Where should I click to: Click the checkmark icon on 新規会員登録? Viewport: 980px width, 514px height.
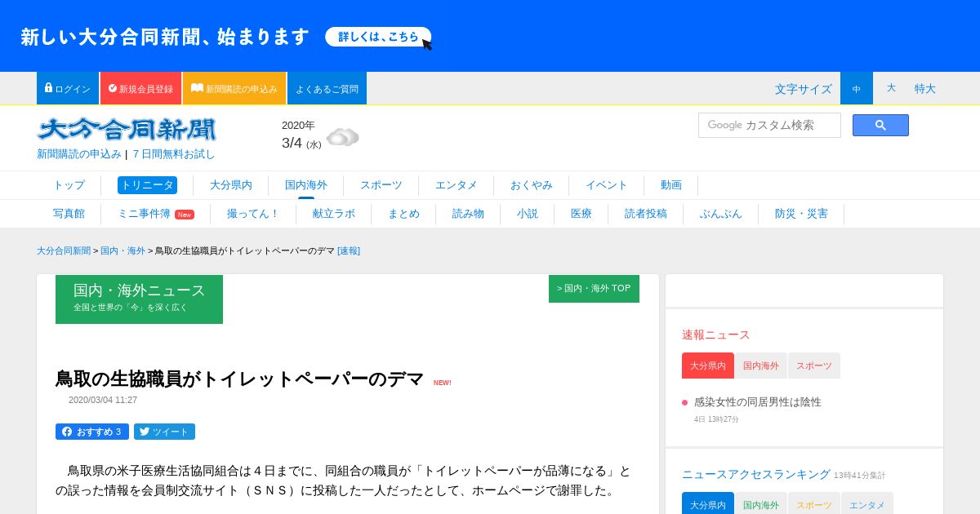click(113, 88)
